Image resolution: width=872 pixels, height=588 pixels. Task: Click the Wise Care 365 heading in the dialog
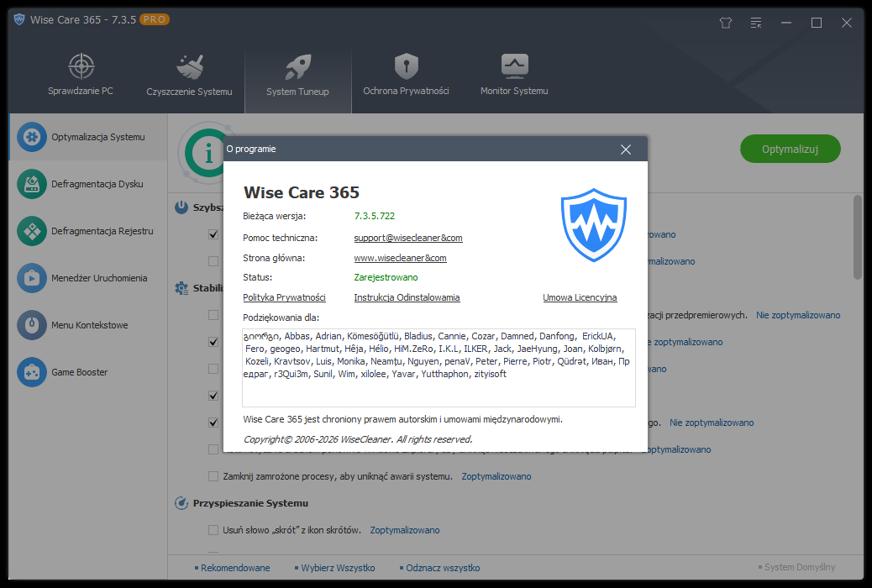pyautogui.click(x=302, y=192)
